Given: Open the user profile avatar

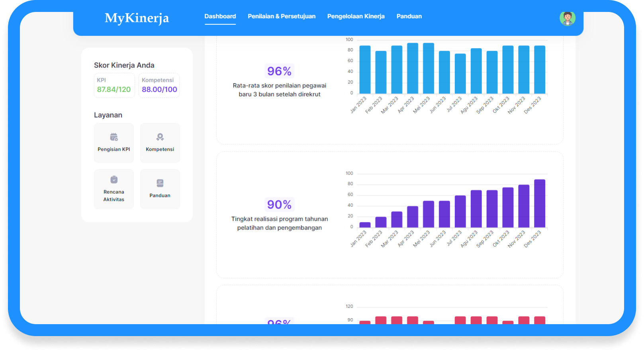Looking at the screenshot, I should pos(567,18).
